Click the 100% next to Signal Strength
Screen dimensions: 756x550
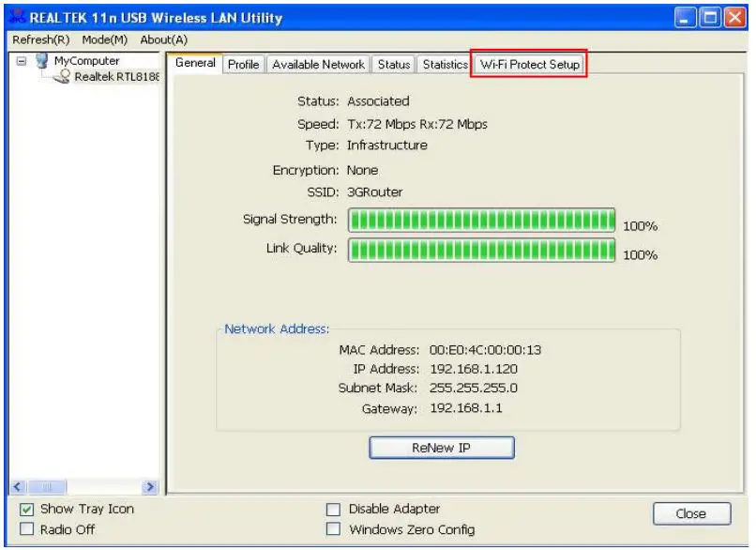coord(641,226)
